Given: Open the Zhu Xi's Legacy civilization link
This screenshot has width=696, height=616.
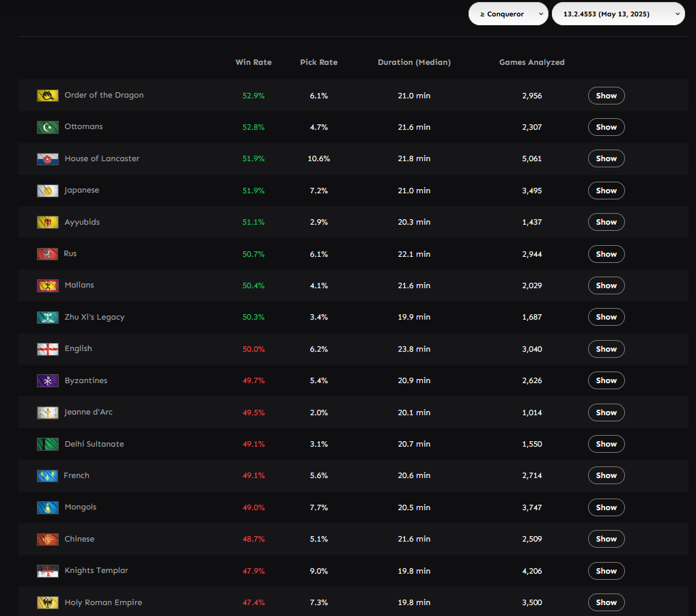Looking at the screenshot, I should click(94, 317).
